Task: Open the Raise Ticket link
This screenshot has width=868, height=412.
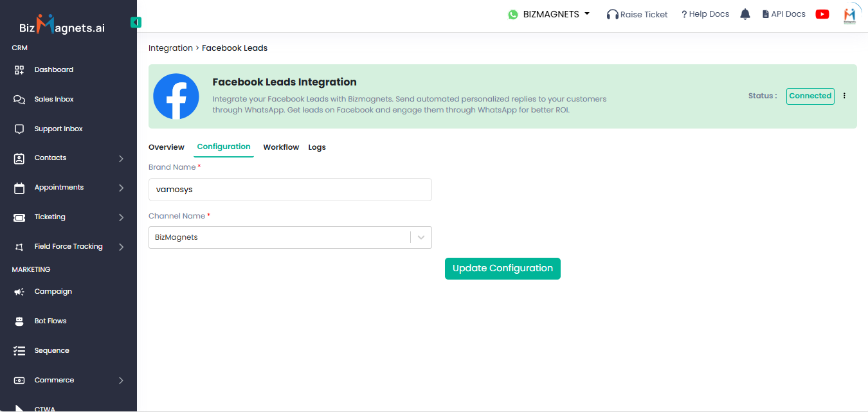Action: [637, 14]
